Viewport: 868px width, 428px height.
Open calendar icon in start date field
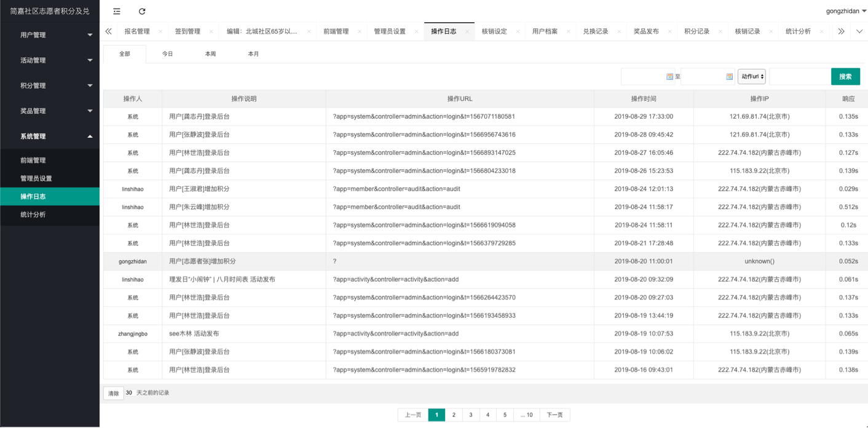coord(669,77)
